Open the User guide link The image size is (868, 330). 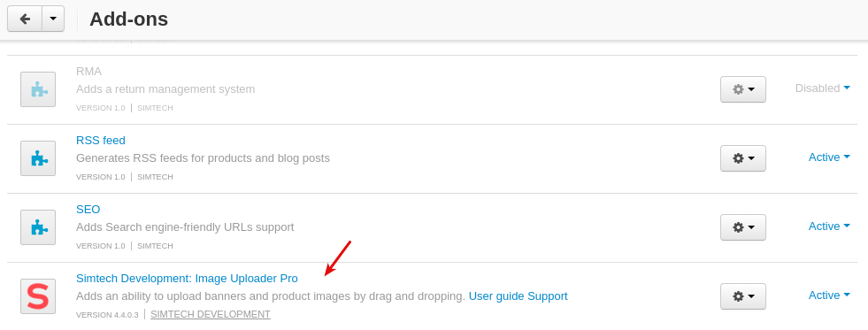pos(496,296)
